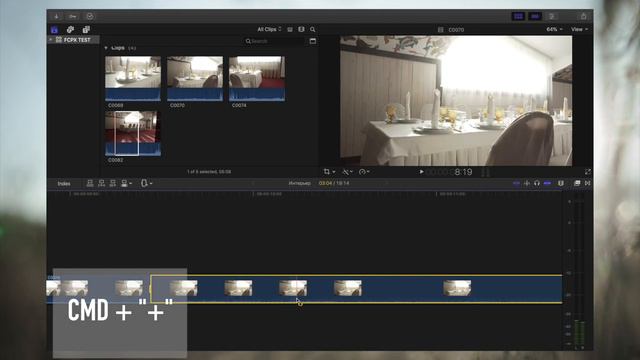
Task: Select the C0070 clip thumbnail
Action: pyautogui.click(x=195, y=78)
